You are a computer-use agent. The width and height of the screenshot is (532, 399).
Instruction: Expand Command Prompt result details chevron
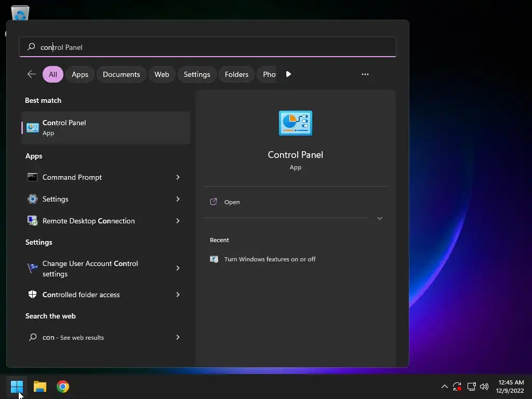point(178,177)
